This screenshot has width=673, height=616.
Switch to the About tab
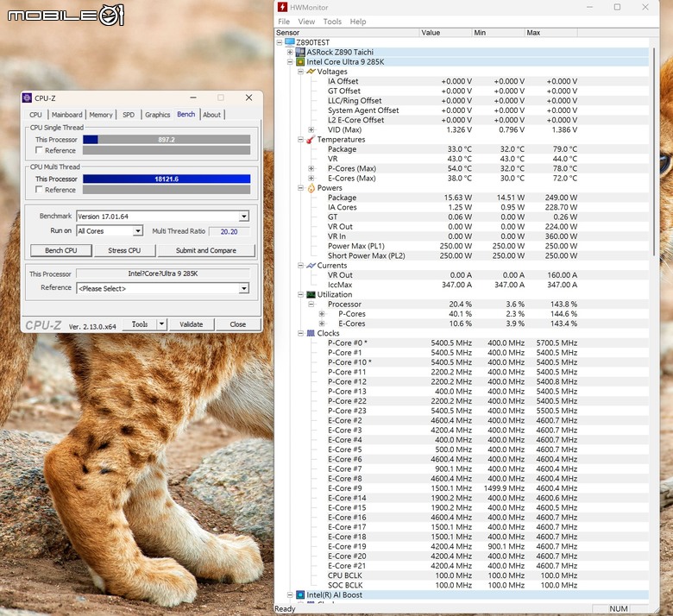[211, 115]
